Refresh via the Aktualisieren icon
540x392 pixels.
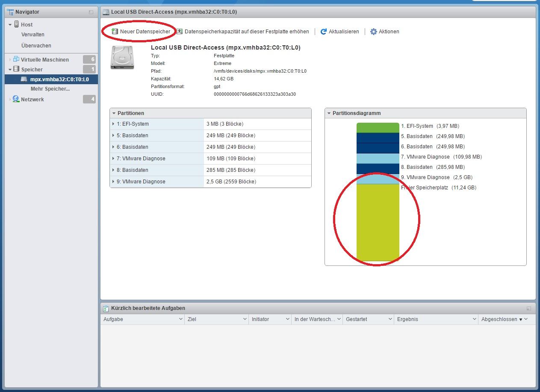click(x=324, y=32)
